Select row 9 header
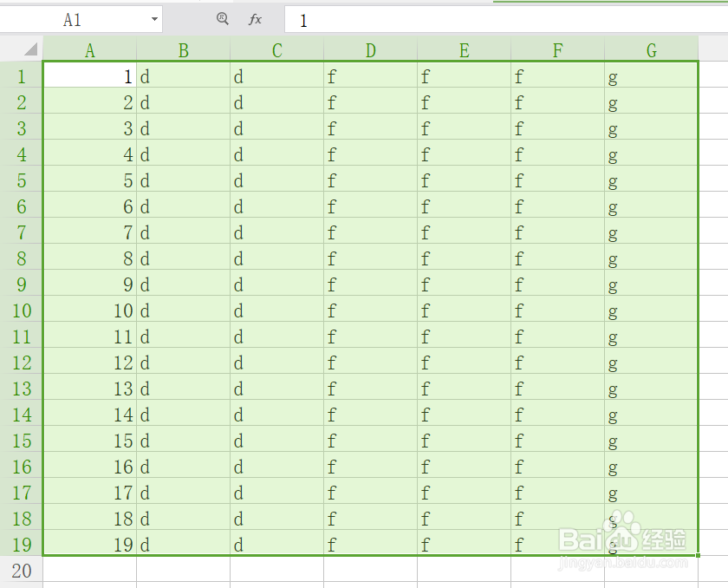 coord(22,283)
